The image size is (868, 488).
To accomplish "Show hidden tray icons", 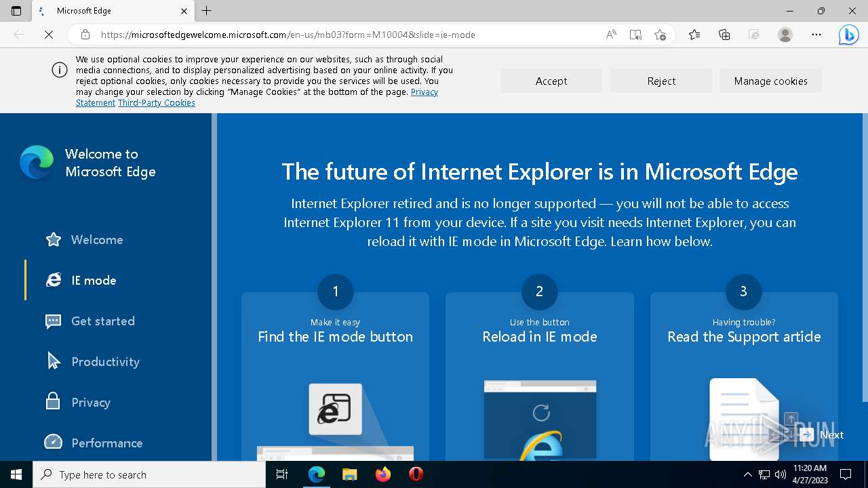I will click(x=747, y=474).
